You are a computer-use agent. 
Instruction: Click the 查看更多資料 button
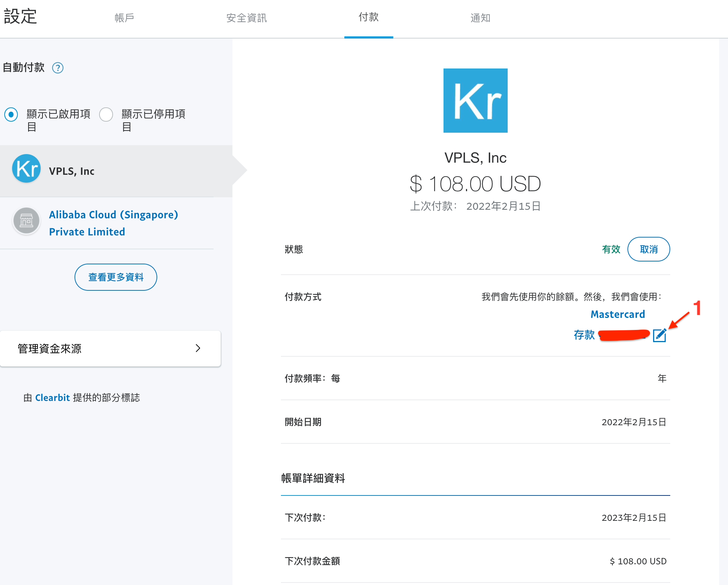116,277
